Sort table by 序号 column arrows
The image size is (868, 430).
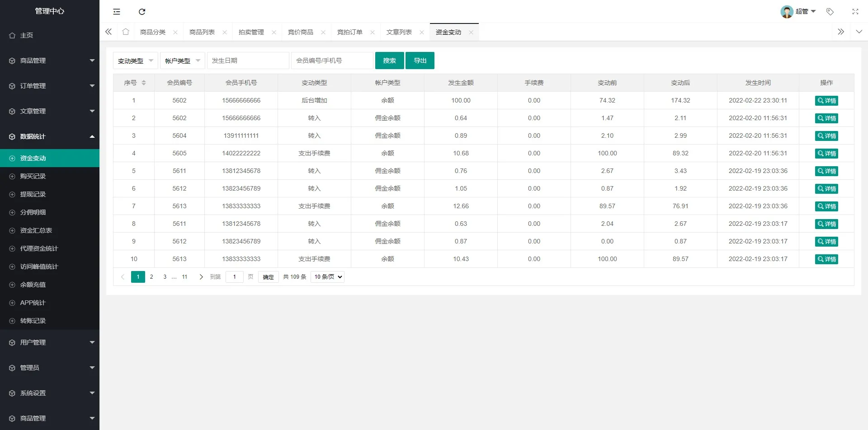click(x=144, y=83)
